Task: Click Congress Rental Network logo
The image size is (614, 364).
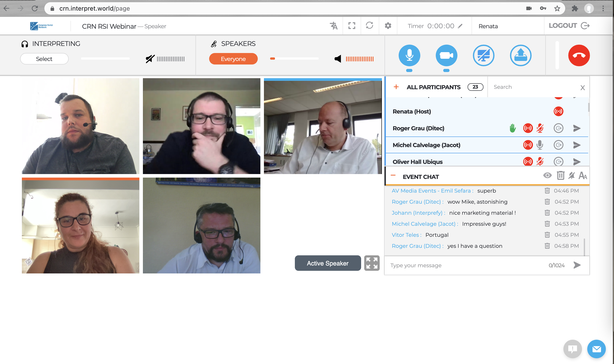Action: click(x=42, y=26)
